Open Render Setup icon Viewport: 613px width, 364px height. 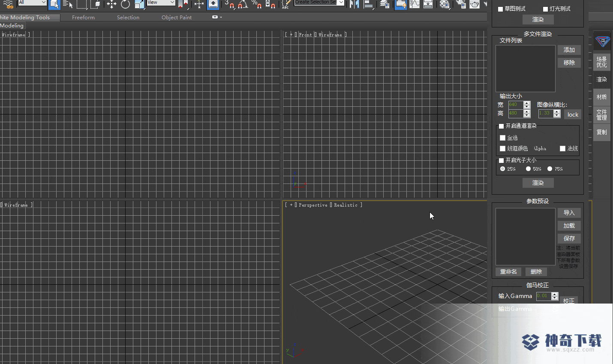[x=461, y=4]
